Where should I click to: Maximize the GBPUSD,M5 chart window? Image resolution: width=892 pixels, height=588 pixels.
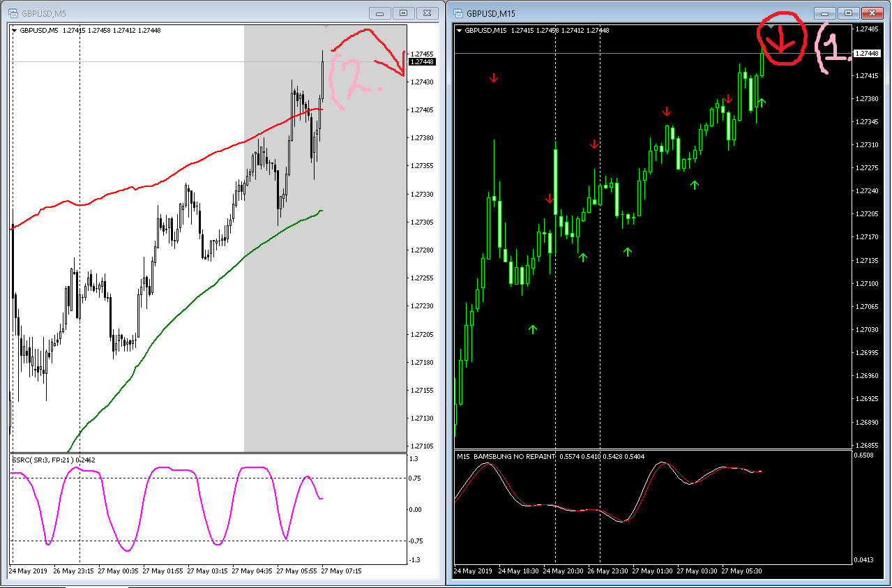point(403,13)
